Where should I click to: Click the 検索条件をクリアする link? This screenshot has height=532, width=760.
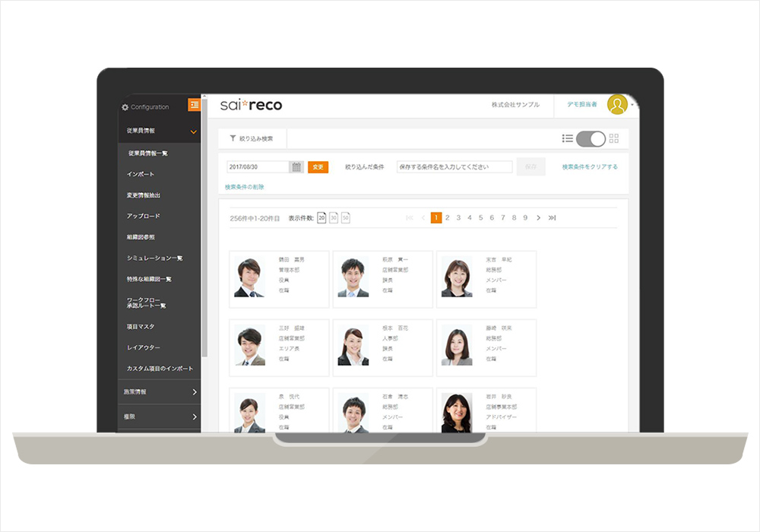[590, 167]
